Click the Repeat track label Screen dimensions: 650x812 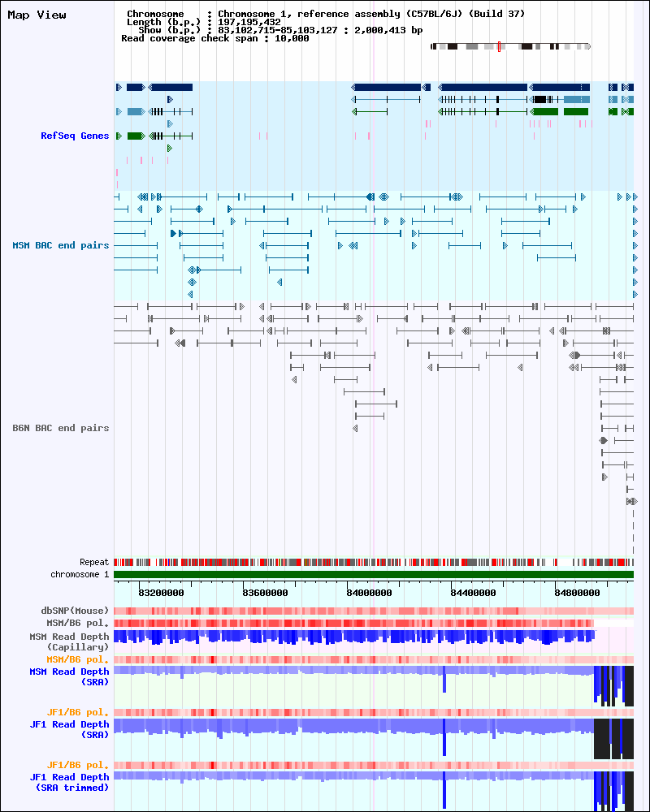pyautogui.click(x=93, y=562)
